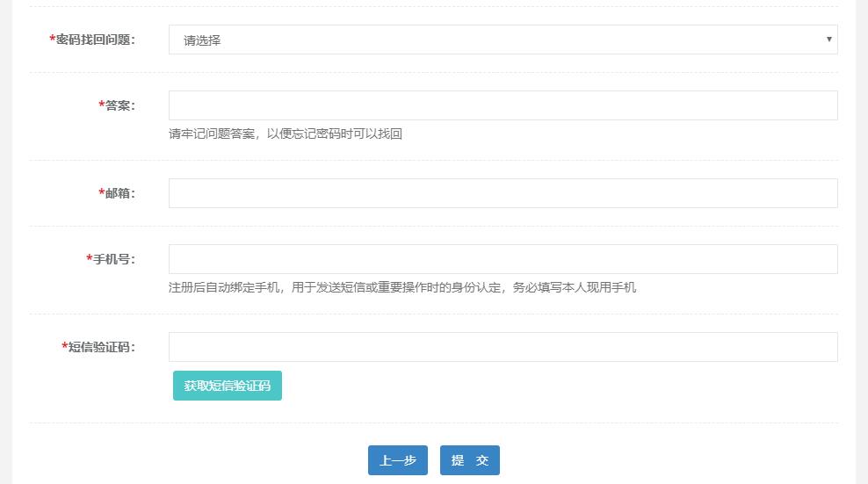Submit the form using 提交 button

point(469,460)
